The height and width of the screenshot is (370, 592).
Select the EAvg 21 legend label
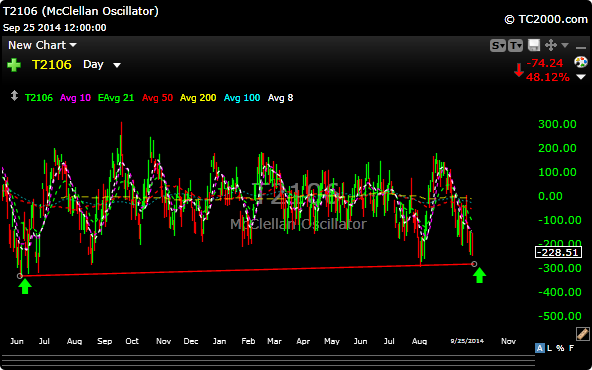116,98
